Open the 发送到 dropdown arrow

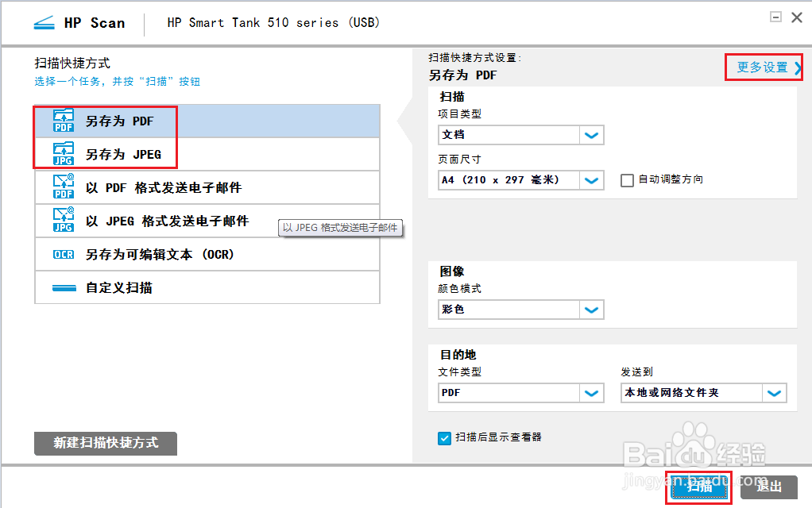click(x=774, y=393)
